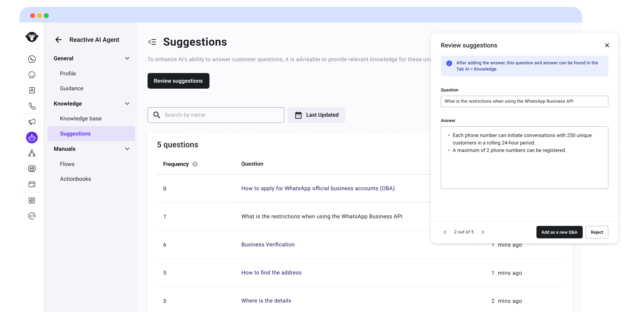The height and width of the screenshot is (312, 644).
Task: Click the phone calls sidebar icon
Action: pyautogui.click(x=32, y=106)
